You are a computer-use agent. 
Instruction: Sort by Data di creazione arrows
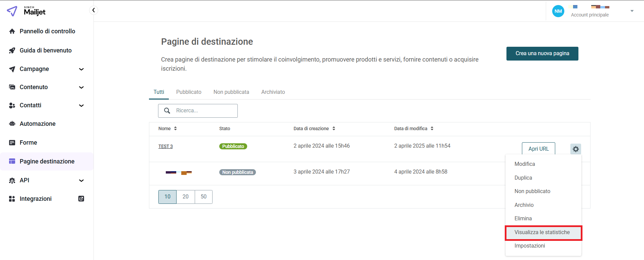pyautogui.click(x=334, y=128)
